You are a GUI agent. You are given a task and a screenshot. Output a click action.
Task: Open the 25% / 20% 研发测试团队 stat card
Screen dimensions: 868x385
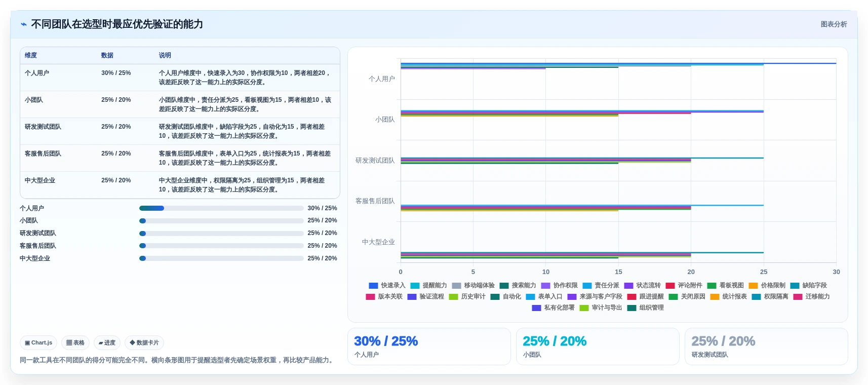click(766, 346)
